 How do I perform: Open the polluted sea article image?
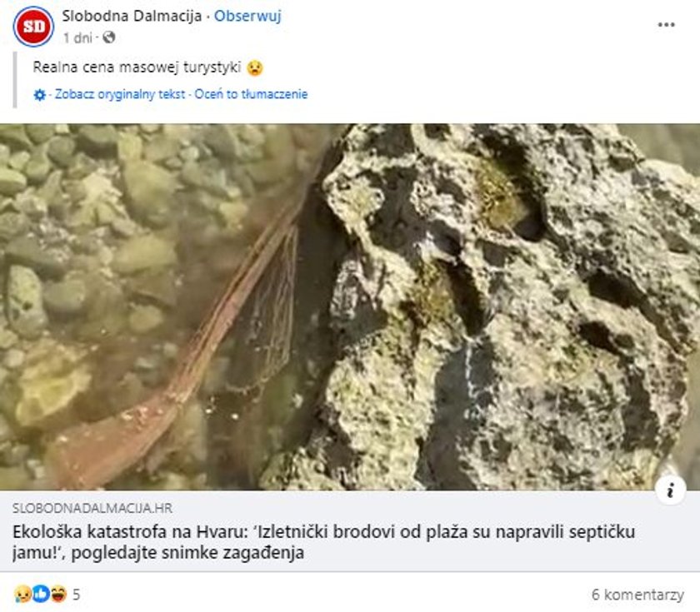[x=350, y=307]
